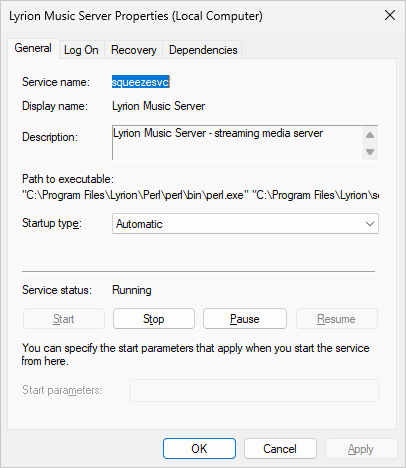This screenshot has width=406, height=468.
Task: Click the Start parameters input field
Action: click(254, 390)
